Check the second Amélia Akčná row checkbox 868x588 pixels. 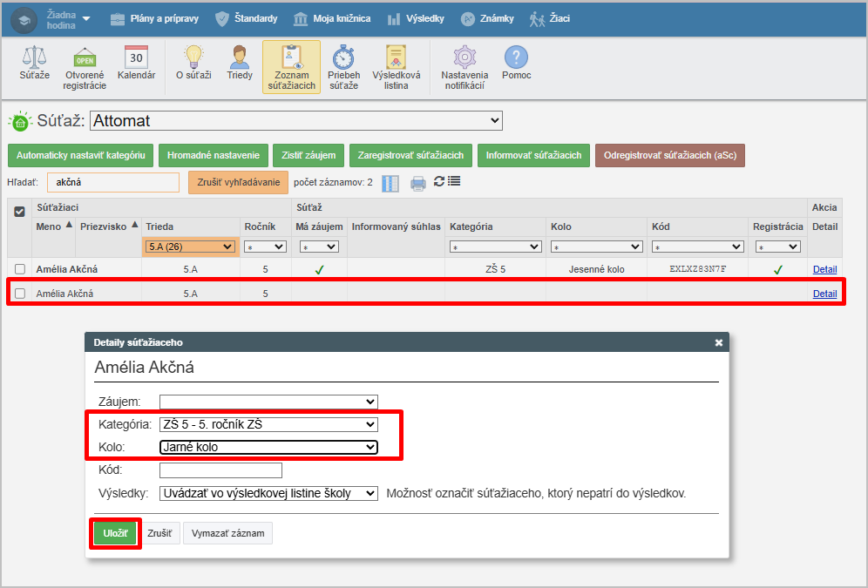coord(20,294)
